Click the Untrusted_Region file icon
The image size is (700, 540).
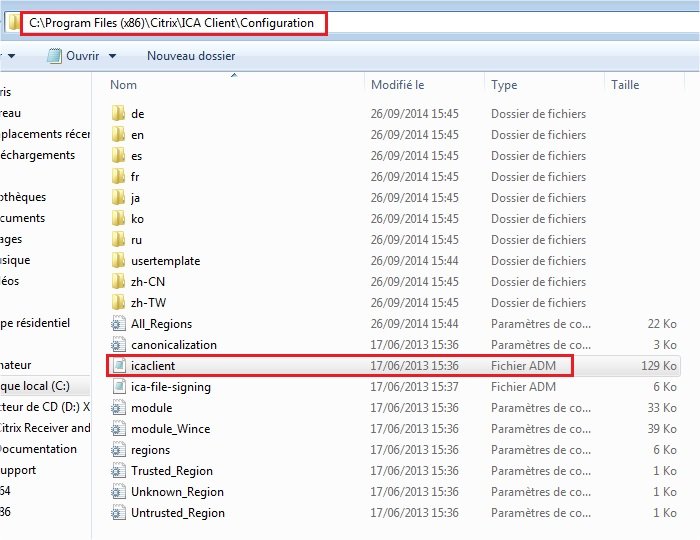(118, 512)
